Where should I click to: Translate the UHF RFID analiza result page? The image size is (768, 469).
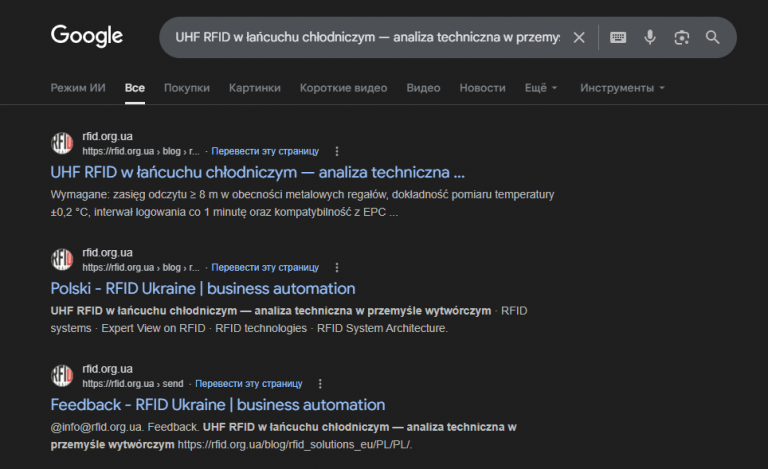265,151
